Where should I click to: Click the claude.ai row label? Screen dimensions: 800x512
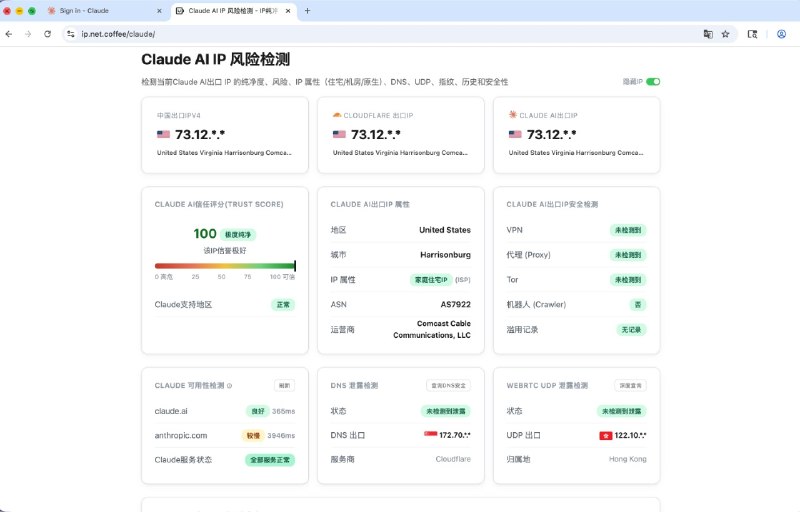point(171,411)
